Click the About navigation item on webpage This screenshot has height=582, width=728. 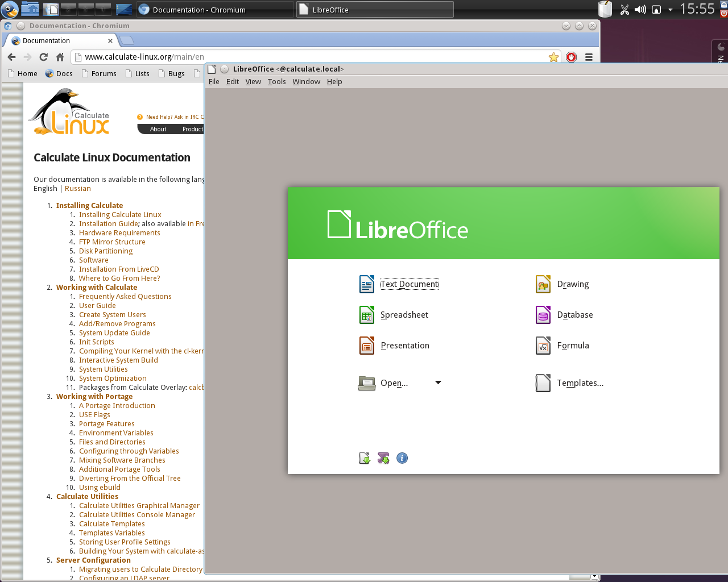pyautogui.click(x=158, y=130)
